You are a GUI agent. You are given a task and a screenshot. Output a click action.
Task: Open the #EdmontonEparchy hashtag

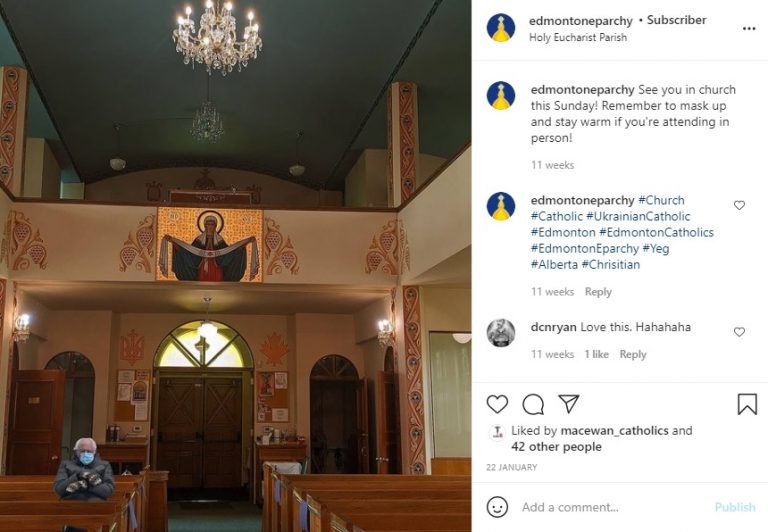(585, 248)
